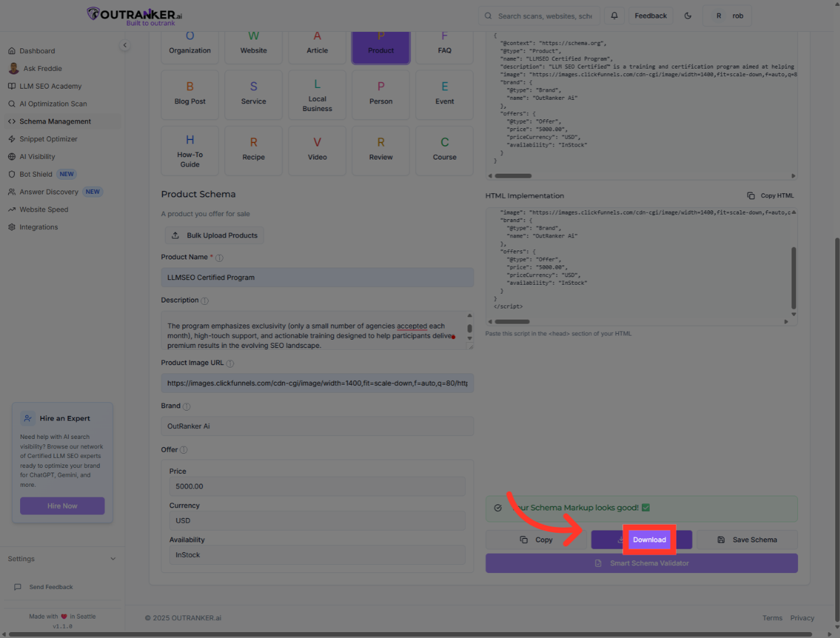840x638 pixels.
Task: Click the info icon beside Product Name
Action: (219, 258)
